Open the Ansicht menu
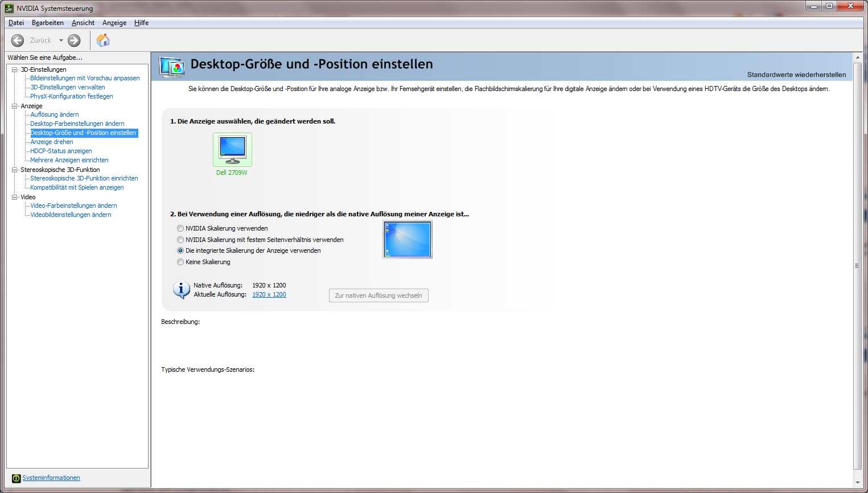Screen dimensions: 868x493 coord(83,23)
